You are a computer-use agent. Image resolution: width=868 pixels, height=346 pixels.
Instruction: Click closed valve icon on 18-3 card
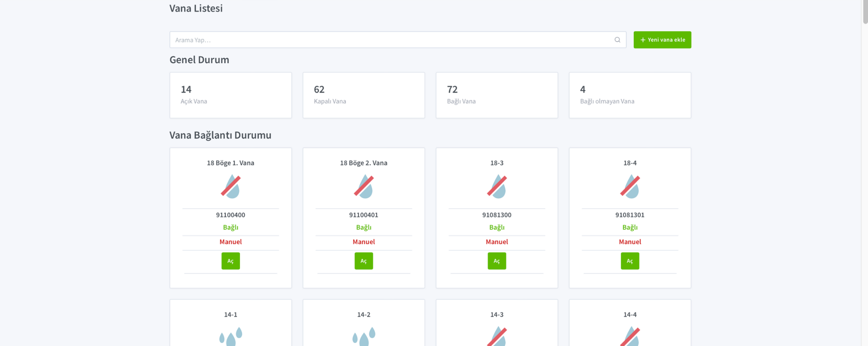pos(496,187)
